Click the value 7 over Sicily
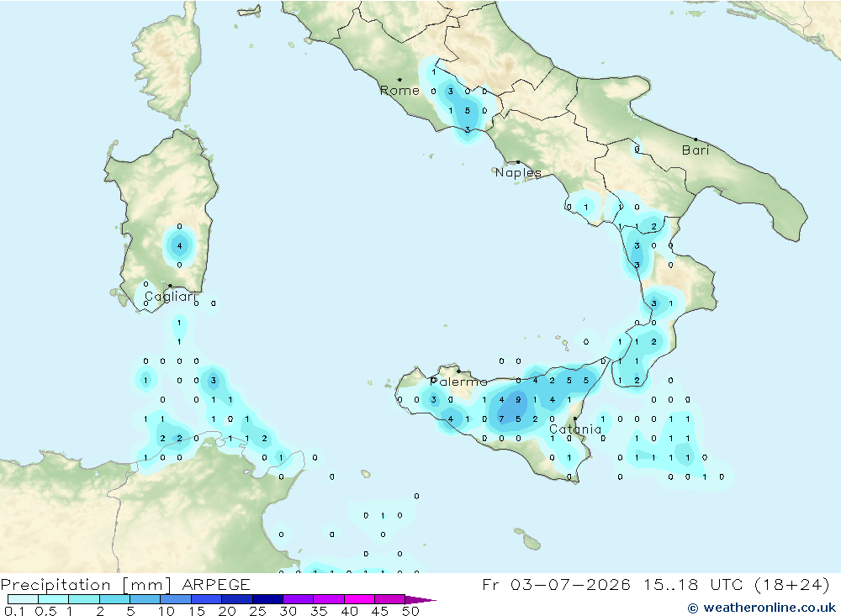The width and height of the screenshot is (841, 616). pyautogui.click(x=501, y=419)
